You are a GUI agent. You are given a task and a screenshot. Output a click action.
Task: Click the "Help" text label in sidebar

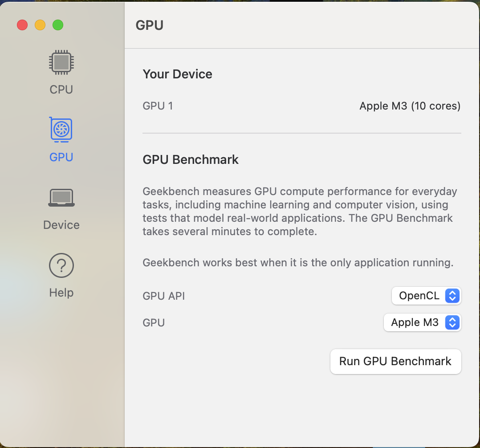[61, 293]
